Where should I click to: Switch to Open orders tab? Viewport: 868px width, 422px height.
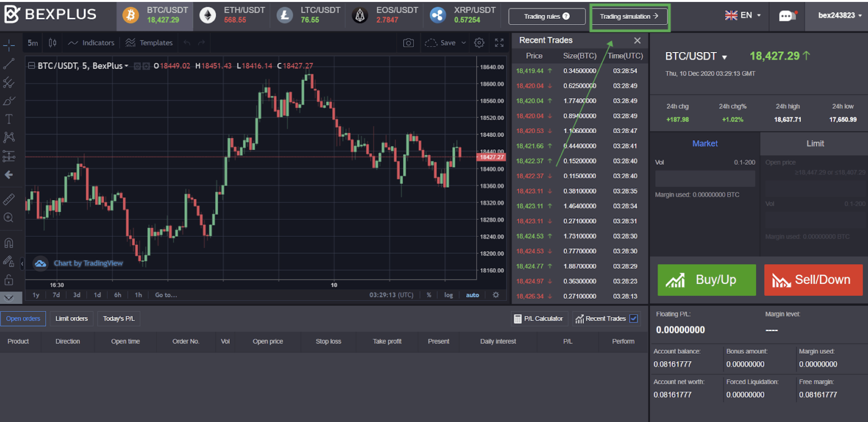pos(23,319)
